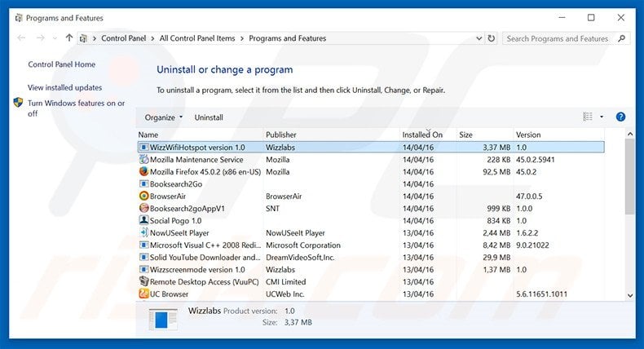Click in Search Programs and Features field
Image resolution: width=644 pixels, height=349 pixels.
558,38
